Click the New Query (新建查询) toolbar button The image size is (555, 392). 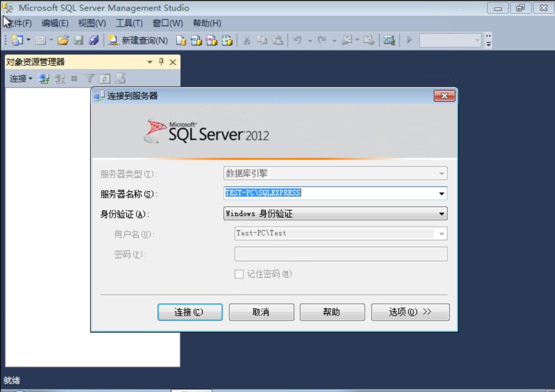coord(138,40)
